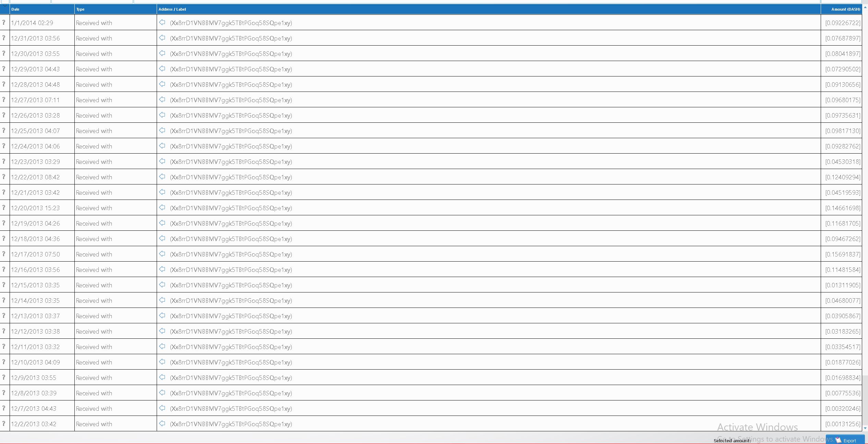Click the status icon on the 12/17/2013 07:50 row
Viewport: 868px width, 444px height.
pos(4,254)
